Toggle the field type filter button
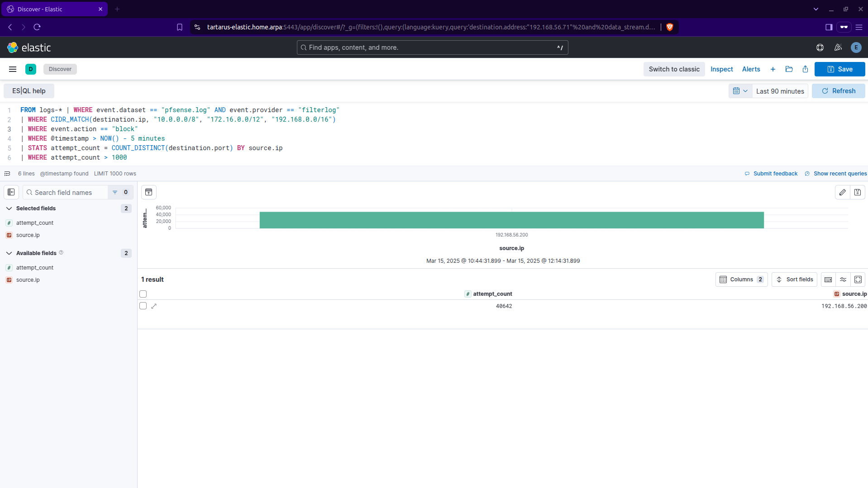The width and height of the screenshot is (868, 488). [120, 192]
